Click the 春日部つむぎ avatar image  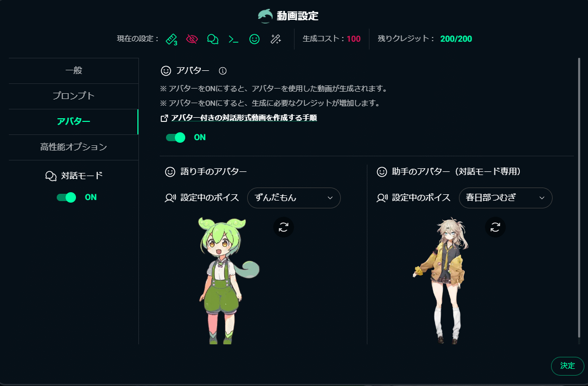tap(441, 280)
